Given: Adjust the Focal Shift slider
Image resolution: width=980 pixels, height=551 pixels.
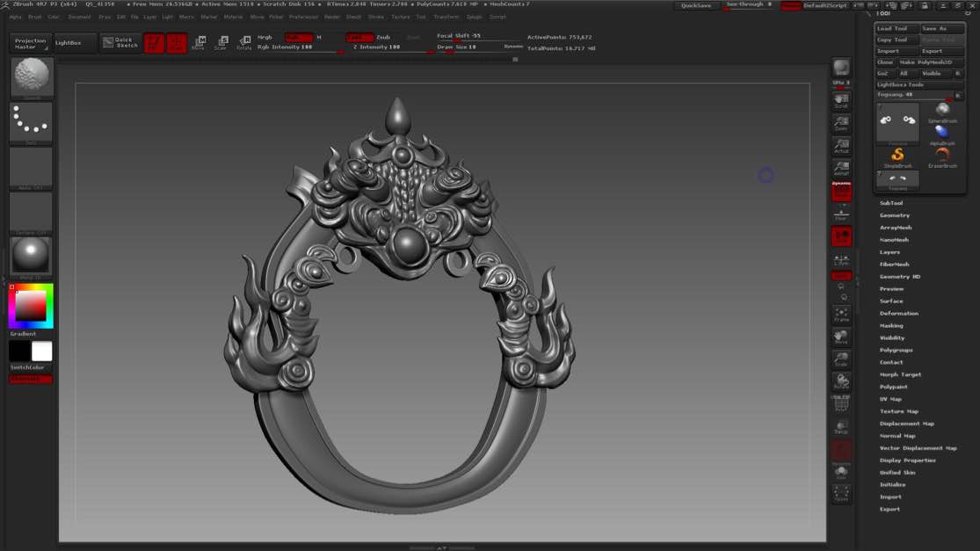Looking at the screenshot, I should pyautogui.click(x=478, y=36).
